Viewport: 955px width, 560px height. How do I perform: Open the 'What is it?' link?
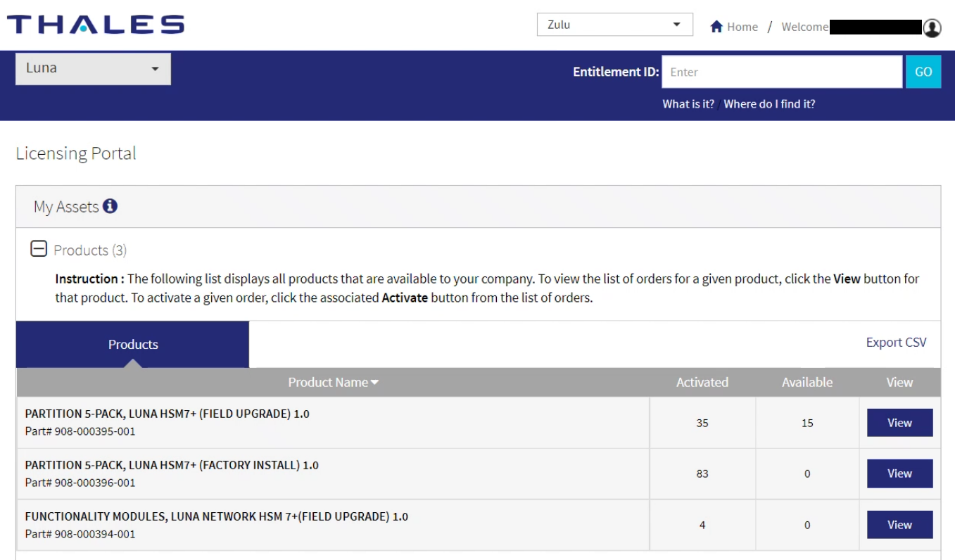(x=688, y=104)
